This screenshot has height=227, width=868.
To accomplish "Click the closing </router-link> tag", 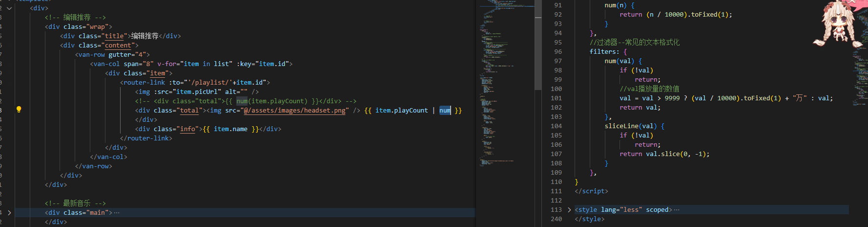I will tap(146, 138).
